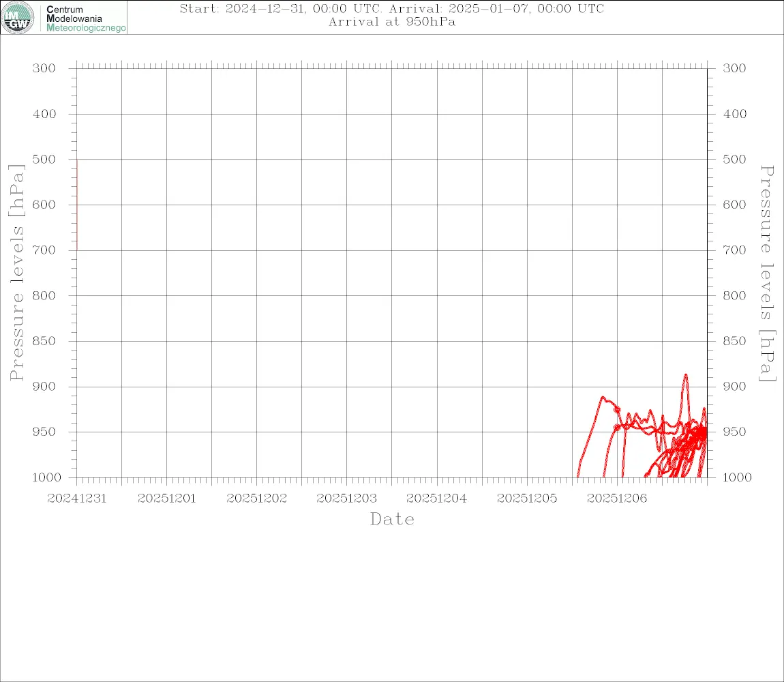Image resolution: width=784 pixels, height=682 pixels.
Task: Click the left axis 950 label
Action: [x=44, y=432]
